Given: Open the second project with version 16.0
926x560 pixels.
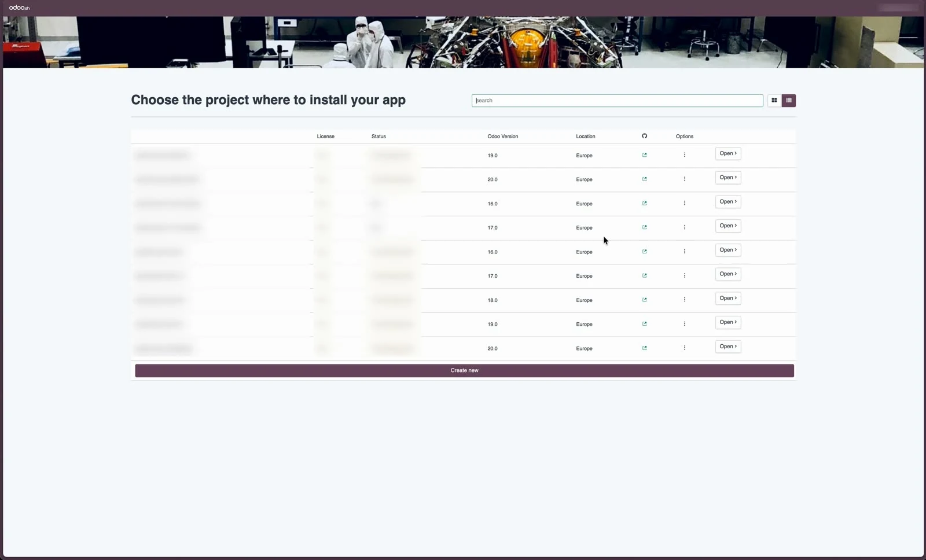Looking at the screenshot, I should (727, 250).
